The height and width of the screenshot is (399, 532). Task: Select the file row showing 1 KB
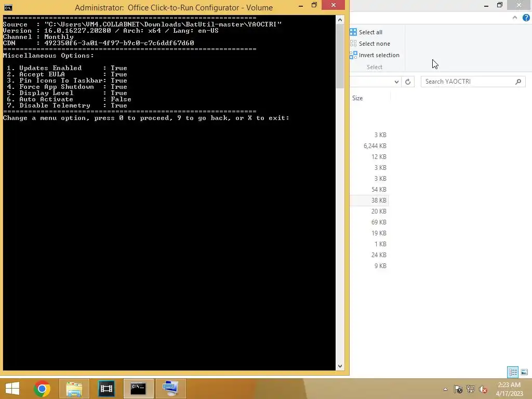coord(369,244)
